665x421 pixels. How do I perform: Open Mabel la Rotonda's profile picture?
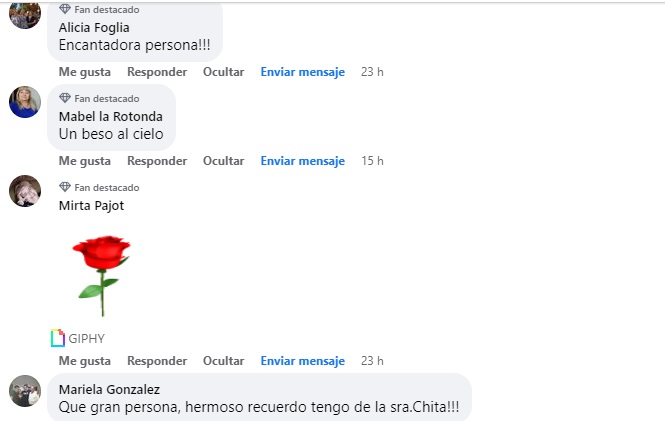point(25,102)
